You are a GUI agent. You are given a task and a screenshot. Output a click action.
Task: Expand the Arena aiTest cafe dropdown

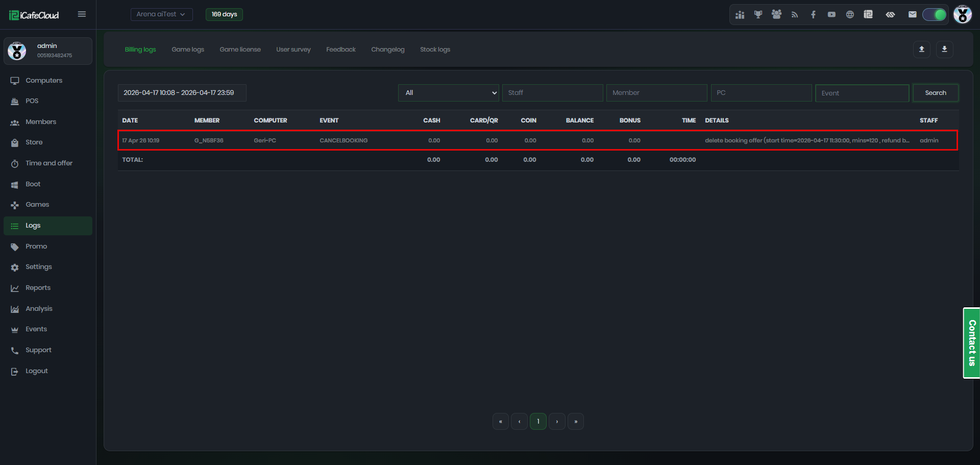tap(161, 14)
